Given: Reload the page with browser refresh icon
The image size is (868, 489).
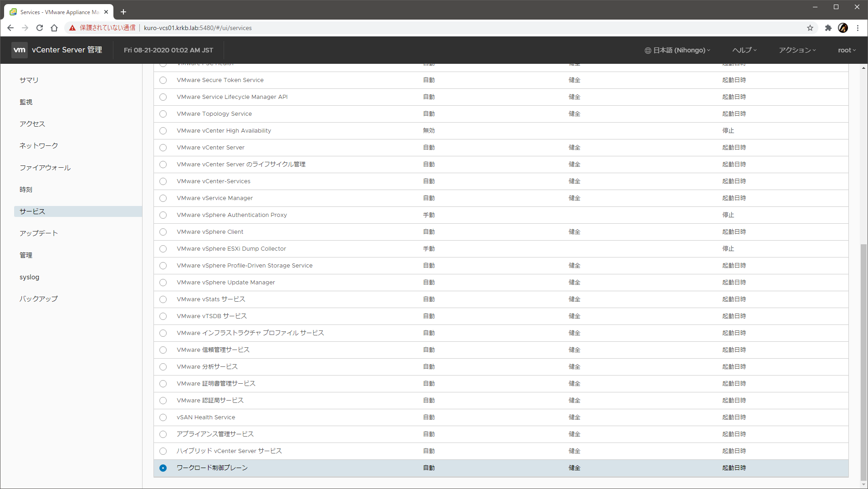Looking at the screenshot, I should click(40, 28).
